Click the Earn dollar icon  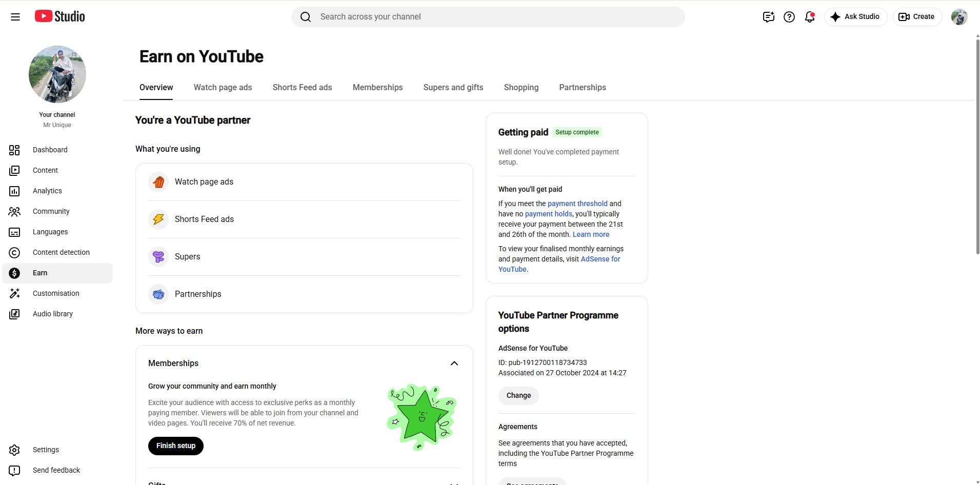click(14, 273)
